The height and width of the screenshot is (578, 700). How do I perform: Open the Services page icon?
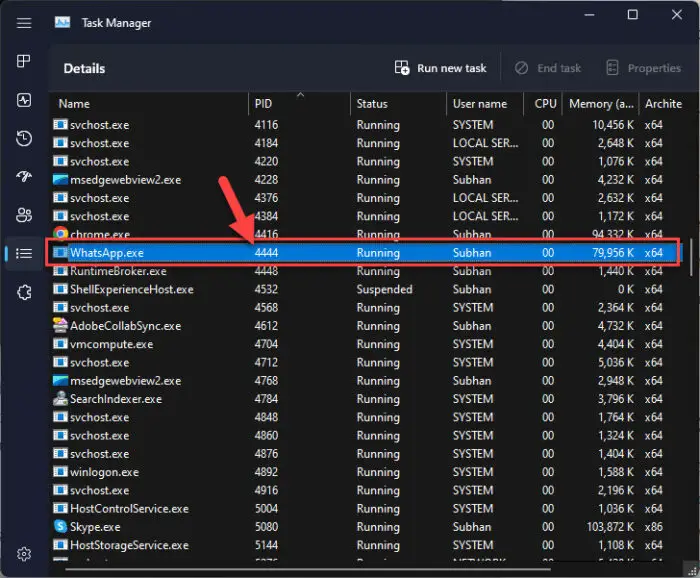pyautogui.click(x=24, y=292)
